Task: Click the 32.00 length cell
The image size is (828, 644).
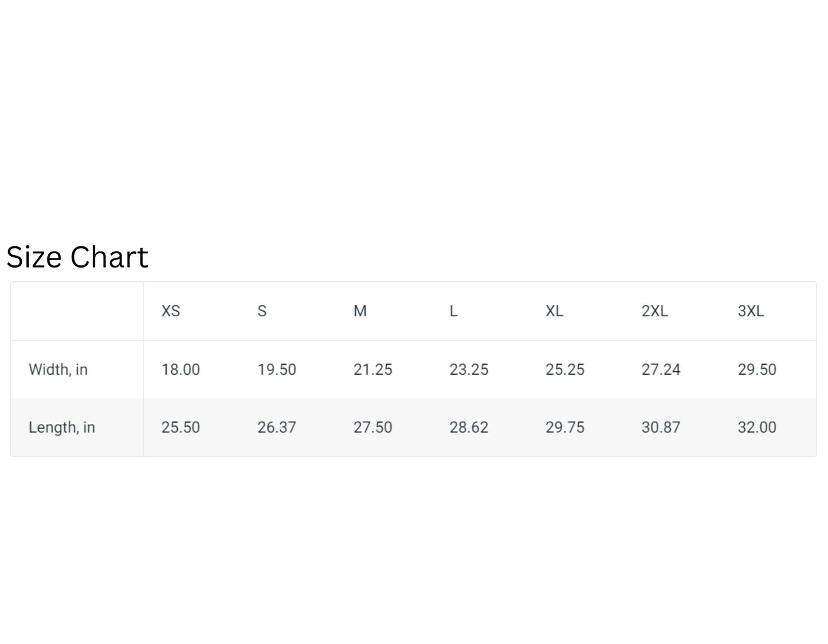Action: coord(757,427)
